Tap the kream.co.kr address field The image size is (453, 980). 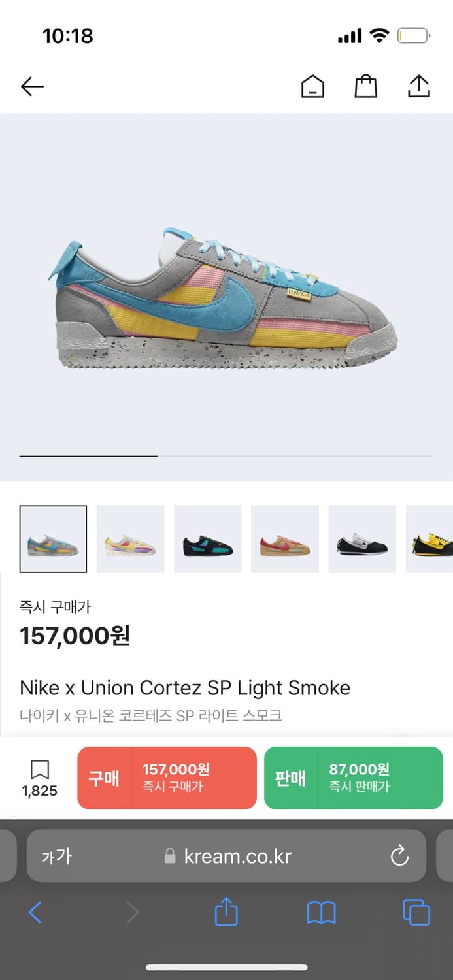(226, 856)
